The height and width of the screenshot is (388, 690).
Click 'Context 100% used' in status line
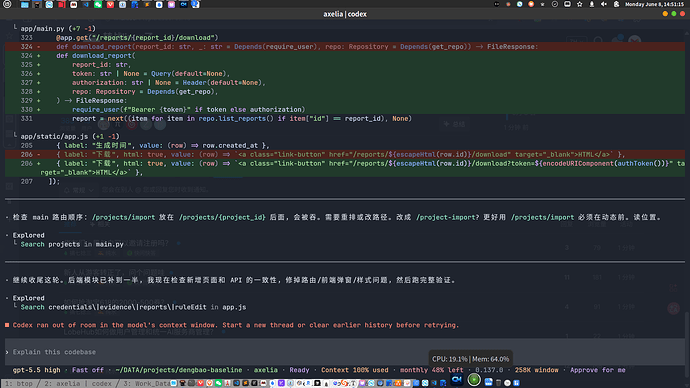(355, 370)
